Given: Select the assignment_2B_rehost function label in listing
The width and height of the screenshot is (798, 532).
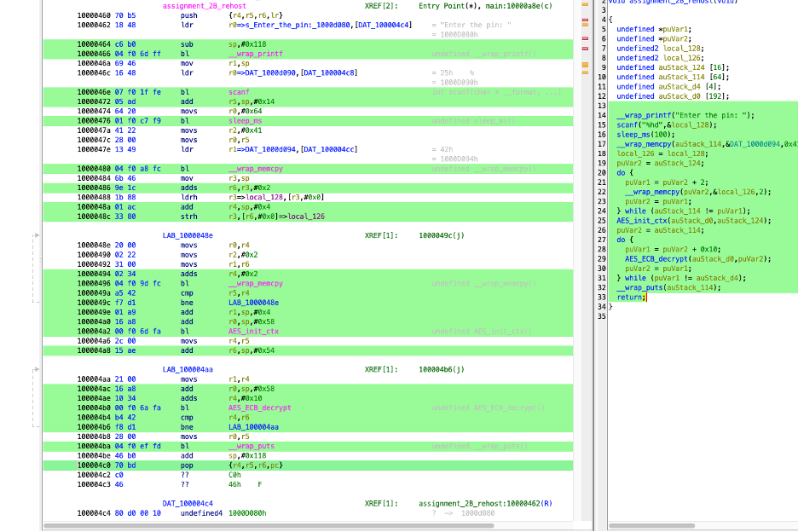Looking at the screenshot, I should [204, 6].
